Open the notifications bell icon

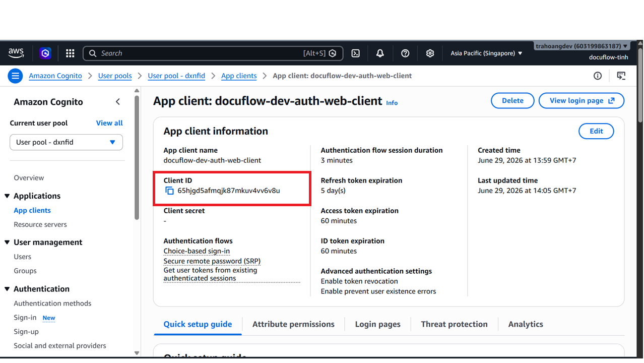coord(380,53)
